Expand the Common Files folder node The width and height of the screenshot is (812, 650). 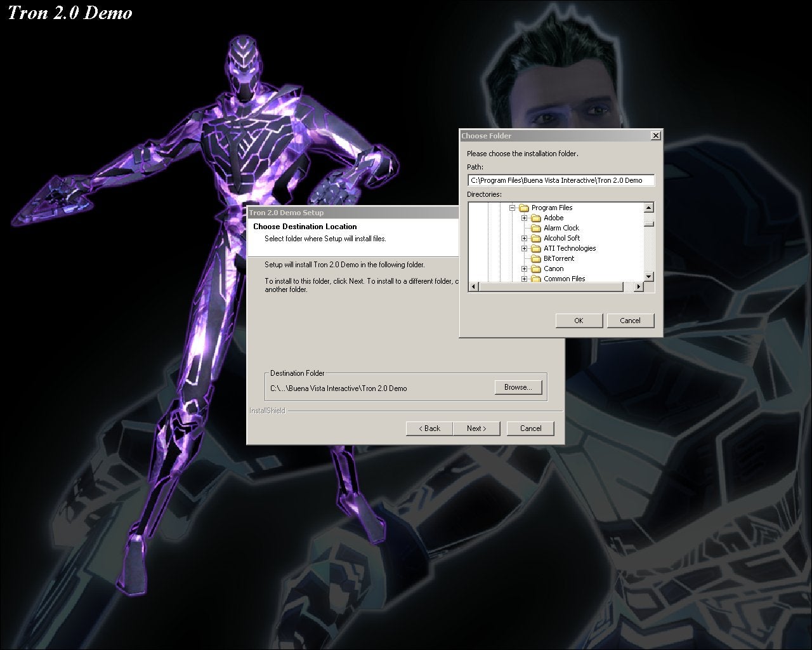click(x=524, y=279)
